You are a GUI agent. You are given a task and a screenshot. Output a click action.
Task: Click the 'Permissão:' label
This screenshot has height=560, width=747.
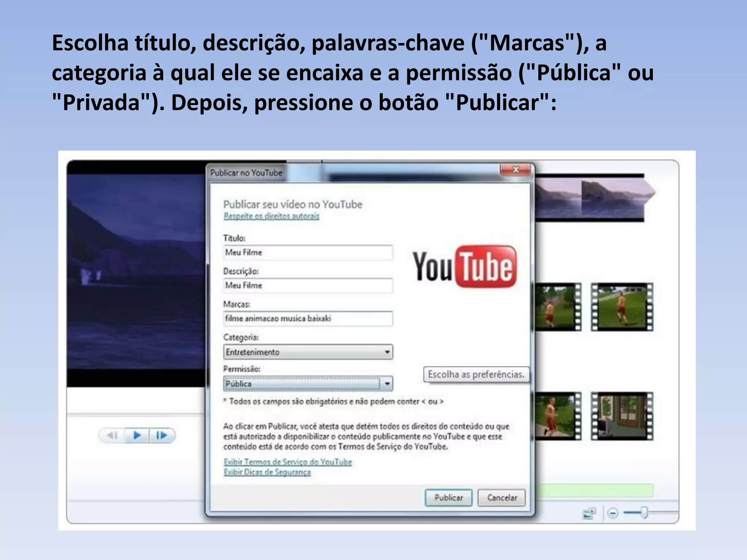pos(242,369)
